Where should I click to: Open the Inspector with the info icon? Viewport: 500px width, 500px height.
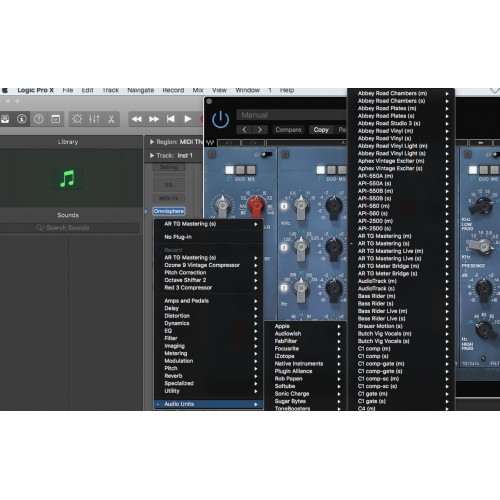[22, 119]
